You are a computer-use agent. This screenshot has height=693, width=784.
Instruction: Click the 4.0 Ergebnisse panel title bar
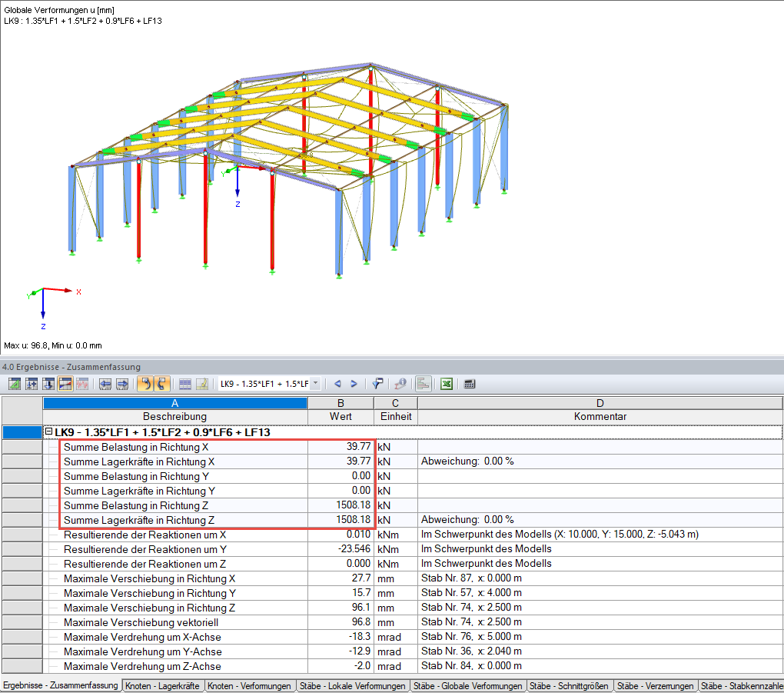pyautogui.click(x=392, y=367)
